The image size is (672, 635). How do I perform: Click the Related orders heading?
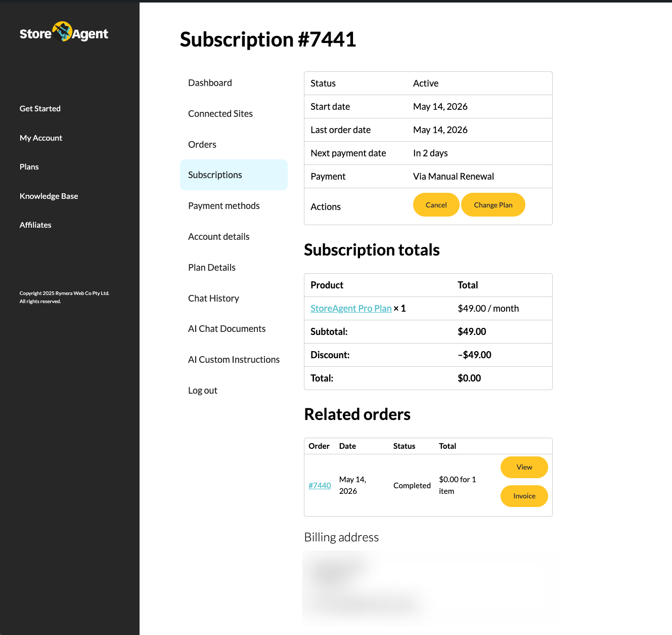(x=357, y=414)
